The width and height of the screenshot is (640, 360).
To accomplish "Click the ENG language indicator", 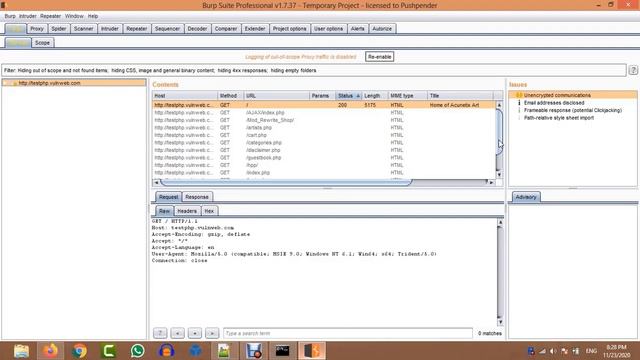I will 591,351.
